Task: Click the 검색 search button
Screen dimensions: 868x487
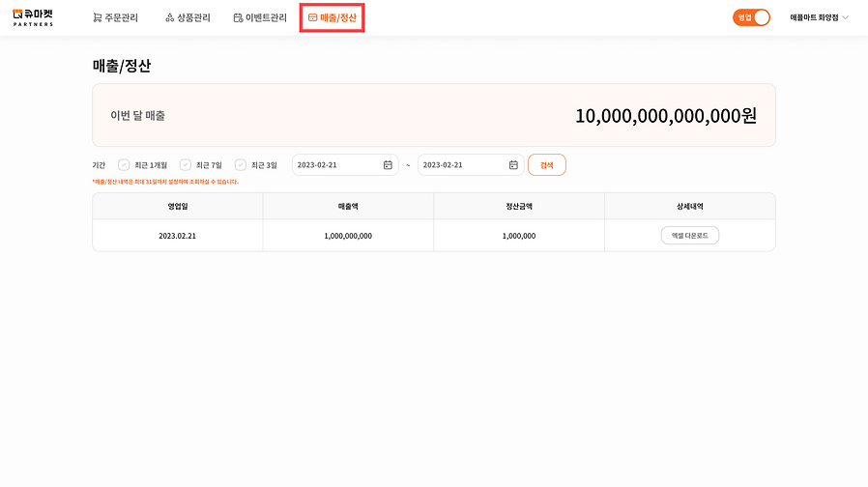Action: point(547,165)
